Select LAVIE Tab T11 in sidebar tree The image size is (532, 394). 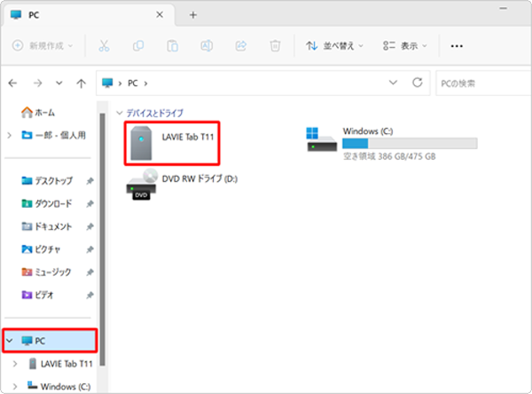click(x=60, y=364)
